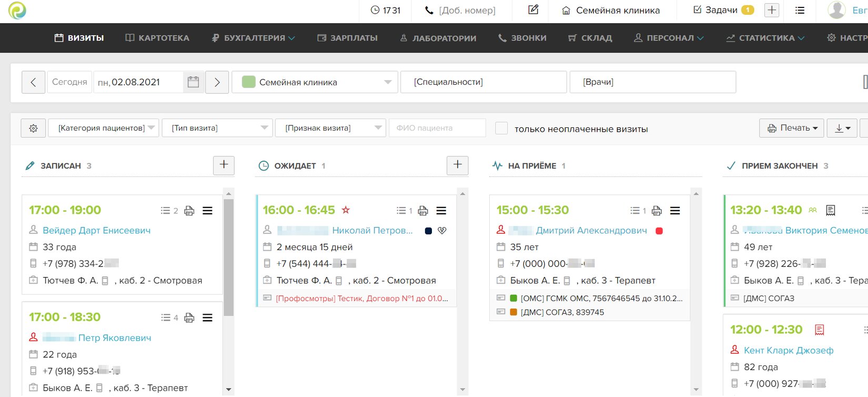This screenshot has width=868, height=397.
Task: Click the red status marker on Дмитрий Александрович
Action: 659,231
